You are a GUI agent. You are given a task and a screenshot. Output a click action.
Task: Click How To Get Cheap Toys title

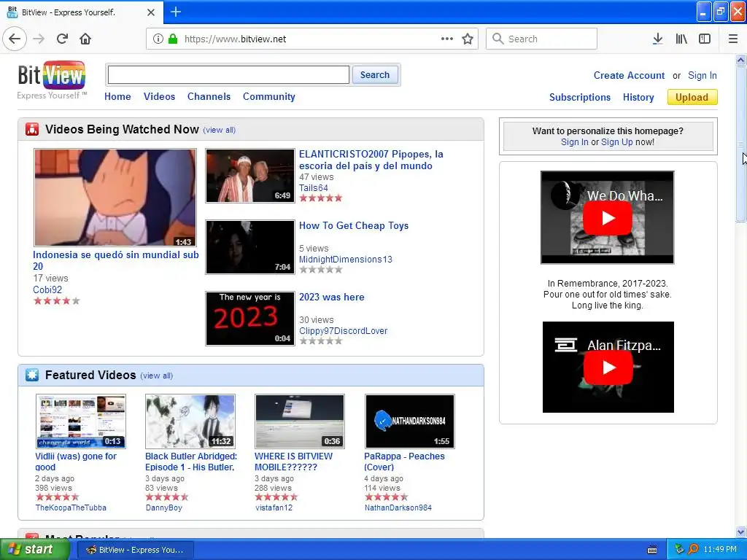[354, 226]
